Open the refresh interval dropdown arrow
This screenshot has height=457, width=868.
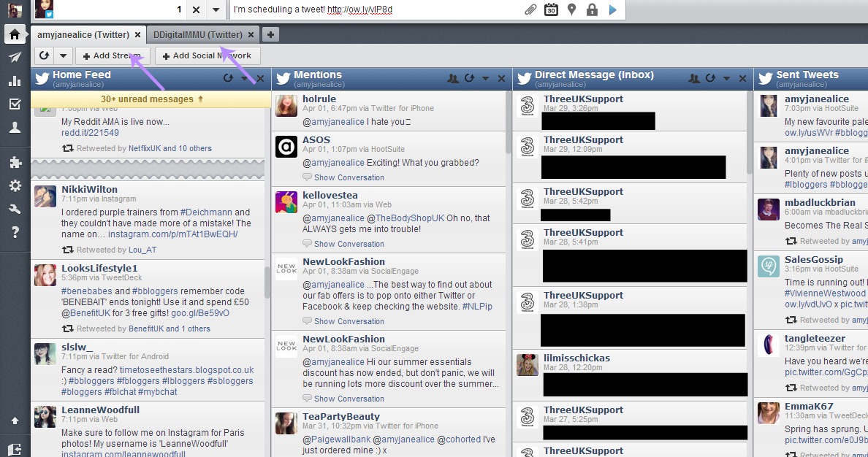click(x=63, y=55)
